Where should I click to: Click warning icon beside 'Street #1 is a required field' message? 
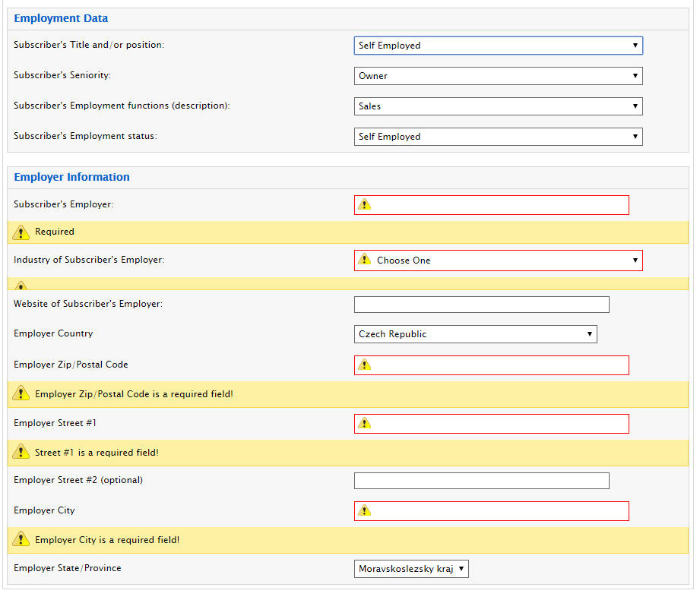[21, 453]
